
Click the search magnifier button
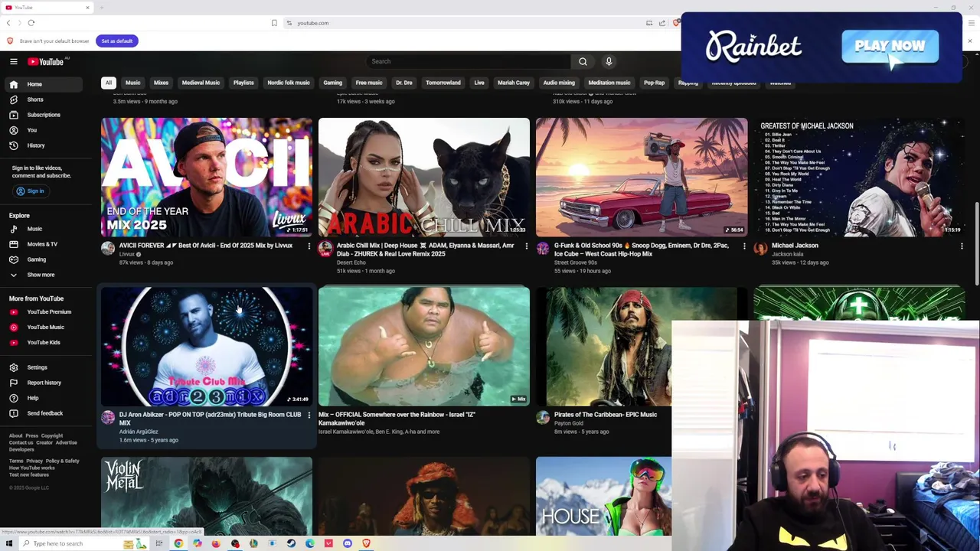(x=583, y=61)
